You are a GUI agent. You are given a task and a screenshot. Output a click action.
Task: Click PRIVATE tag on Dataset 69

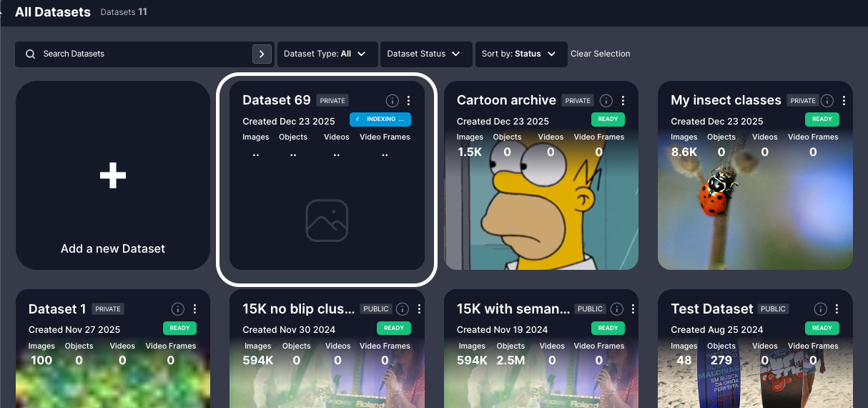tap(332, 101)
